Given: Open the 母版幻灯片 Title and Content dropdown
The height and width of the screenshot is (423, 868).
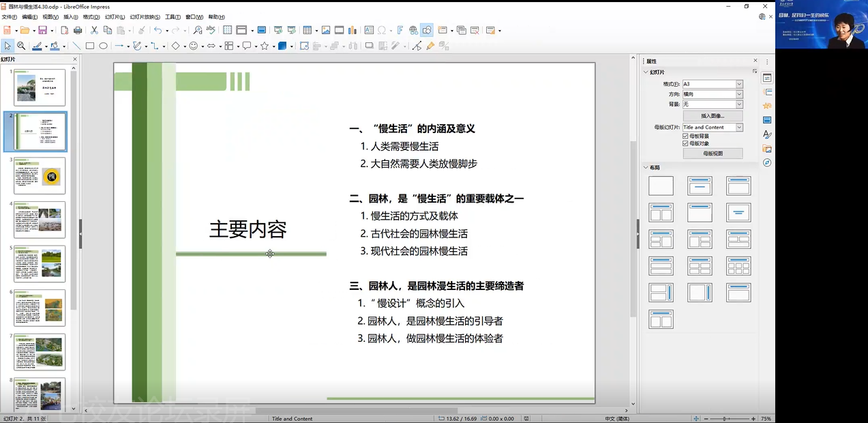Looking at the screenshot, I should [x=739, y=128].
